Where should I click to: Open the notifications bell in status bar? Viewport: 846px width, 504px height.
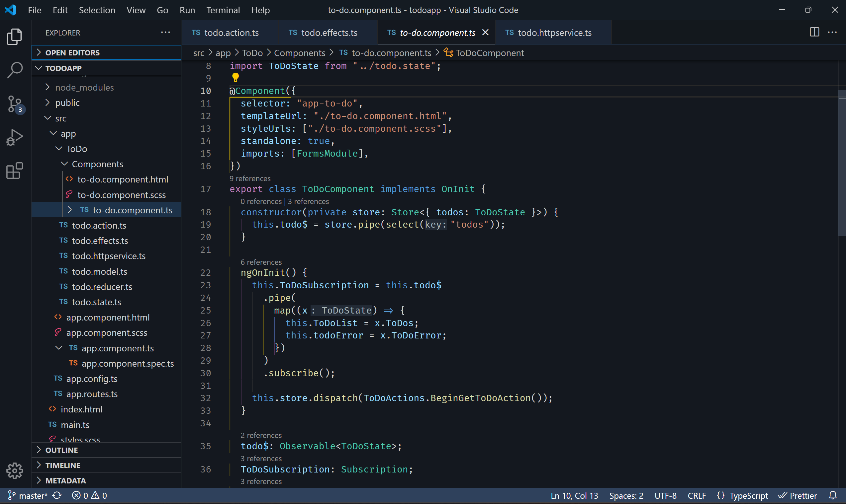tap(833, 495)
